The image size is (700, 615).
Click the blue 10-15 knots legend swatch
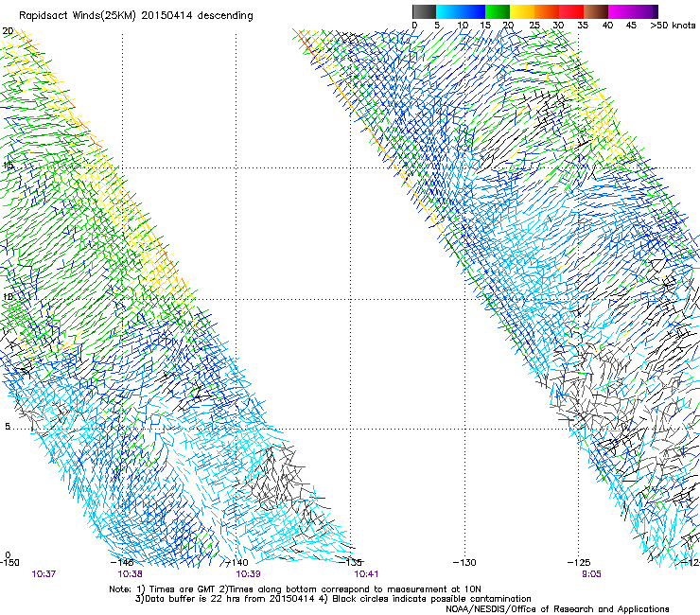(x=473, y=11)
